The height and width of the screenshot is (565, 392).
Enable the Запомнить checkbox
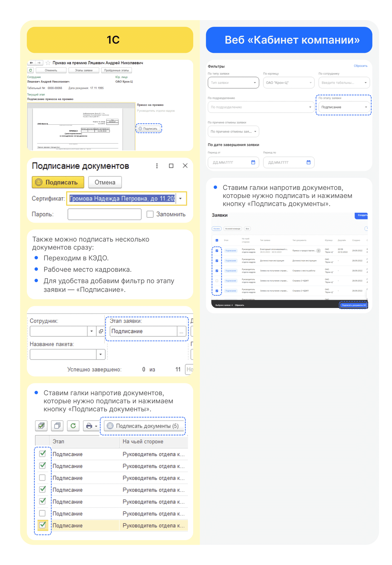tap(150, 214)
